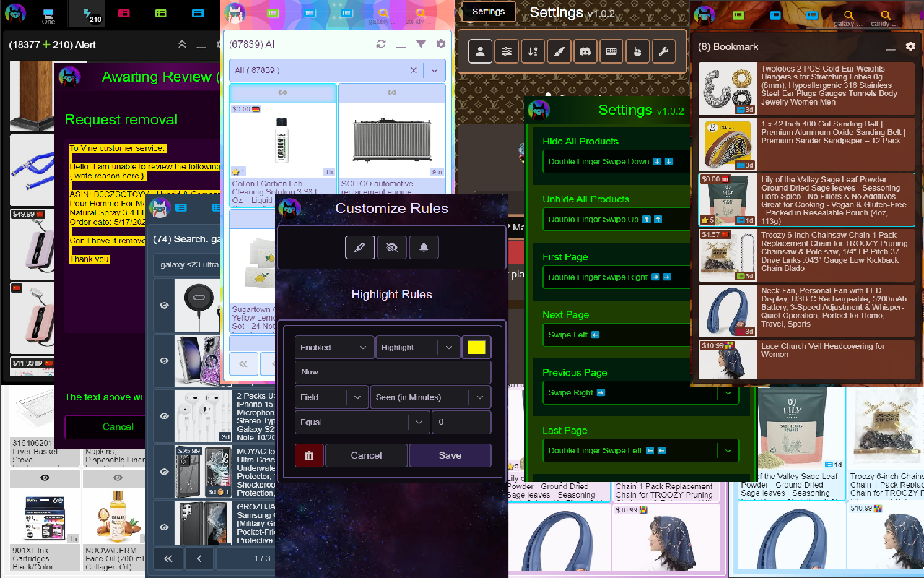Toggle the eye above NUOVADERM Face Oil

pyautogui.click(x=118, y=478)
